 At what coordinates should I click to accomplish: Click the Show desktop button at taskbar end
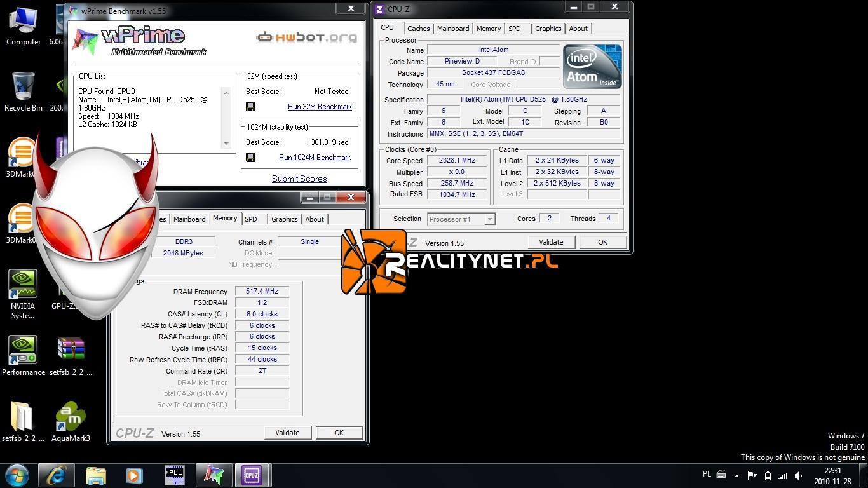coord(864,475)
